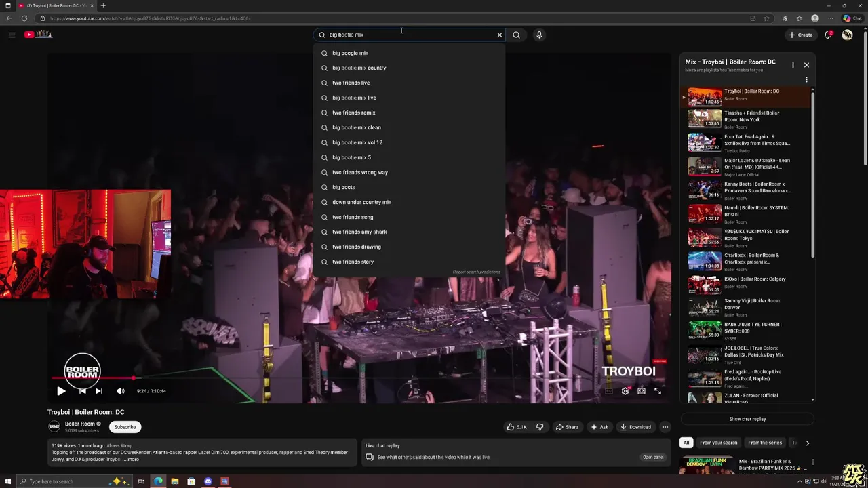Pick 'two friends story' suggestion

pos(409,262)
